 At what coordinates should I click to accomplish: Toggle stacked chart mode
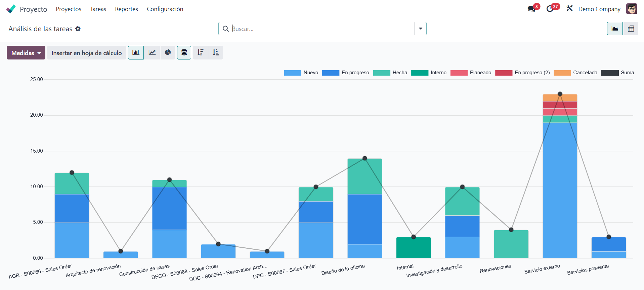[x=184, y=53]
